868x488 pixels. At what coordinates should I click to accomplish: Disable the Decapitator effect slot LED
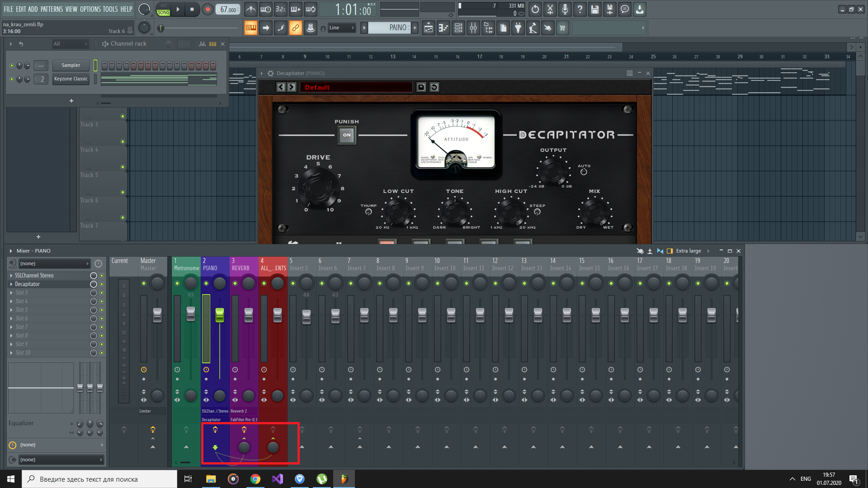click(102, 284)
